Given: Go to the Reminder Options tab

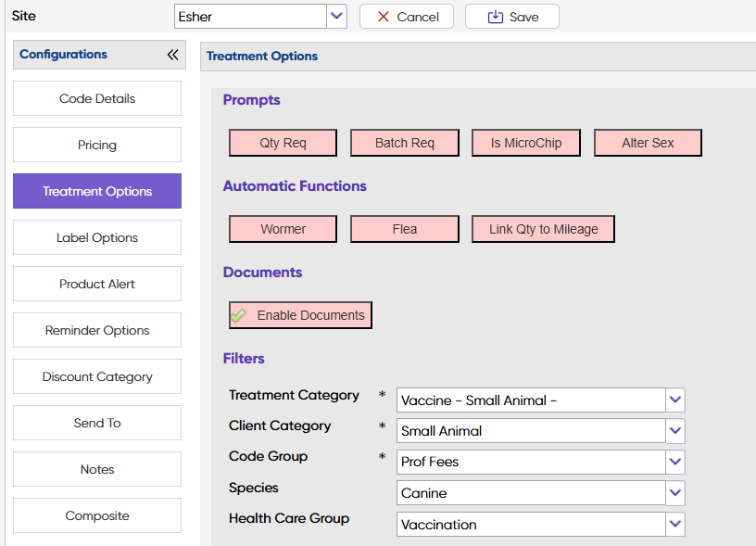Looking at the screenshot, I should (97, 331).
